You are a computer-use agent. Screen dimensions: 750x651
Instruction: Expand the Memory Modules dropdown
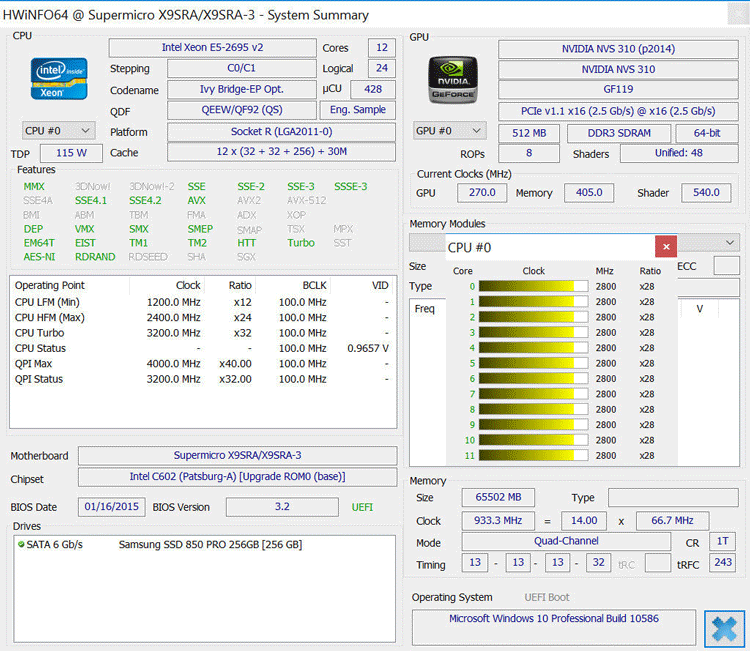pos(730,243)
